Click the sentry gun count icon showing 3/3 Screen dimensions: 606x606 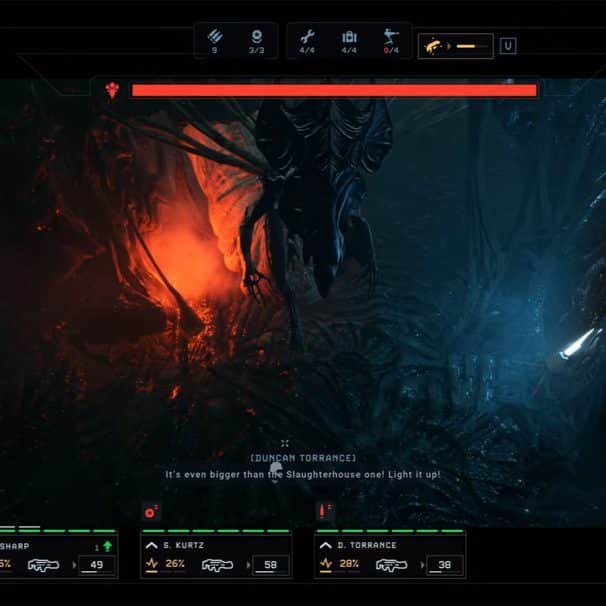257,37
